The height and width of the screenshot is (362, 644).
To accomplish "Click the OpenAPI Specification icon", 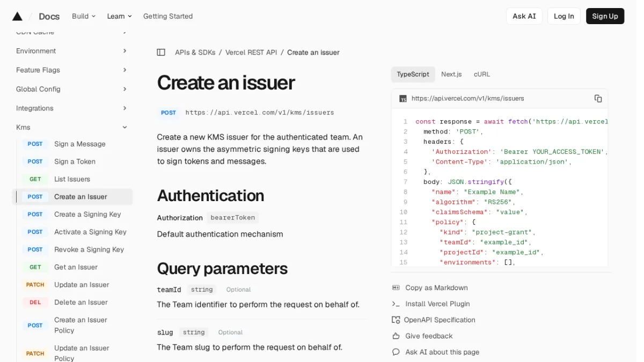I will coord(396,320).
